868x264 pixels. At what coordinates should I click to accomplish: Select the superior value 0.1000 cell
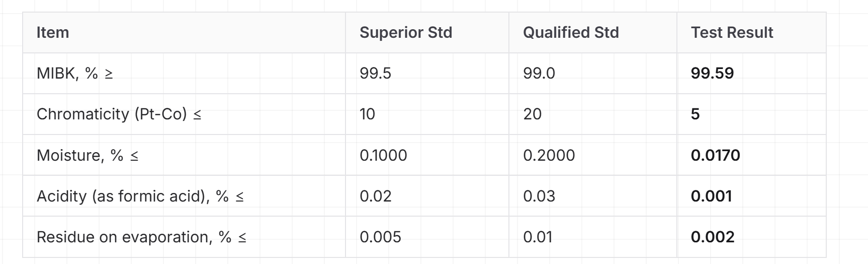coord(427,155)
